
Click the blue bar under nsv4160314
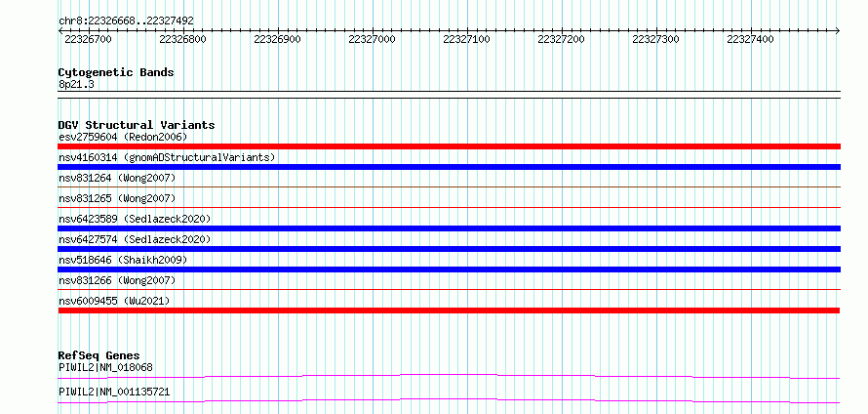pos(449,167)
